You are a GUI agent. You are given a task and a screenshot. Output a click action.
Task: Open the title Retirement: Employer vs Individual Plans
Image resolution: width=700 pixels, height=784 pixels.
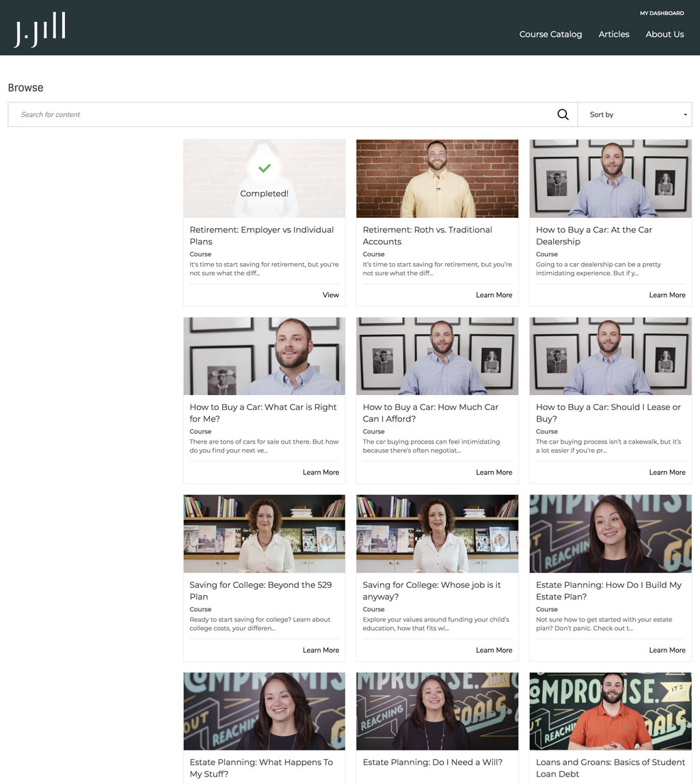coord(262,236)
